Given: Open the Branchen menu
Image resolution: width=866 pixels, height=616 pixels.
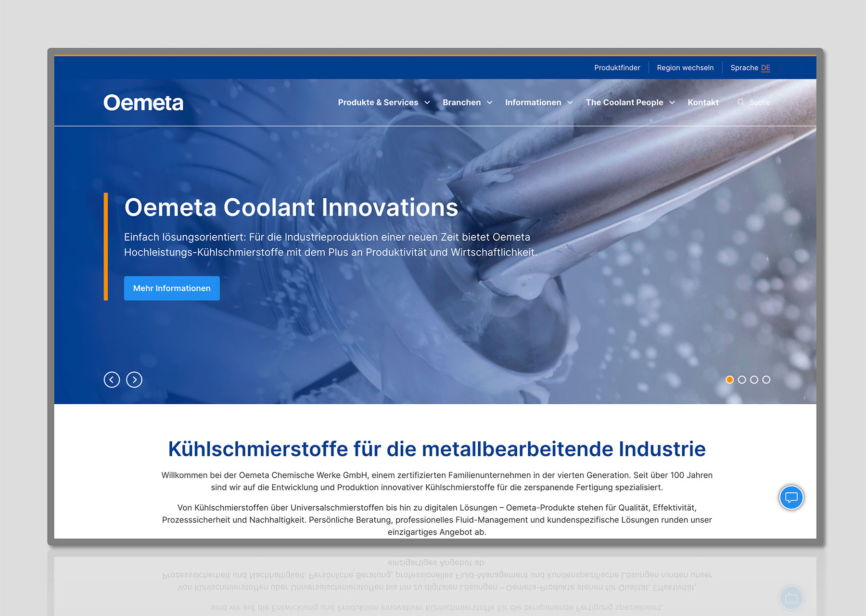Looking at the screenshot, I should tap(462, 103).
